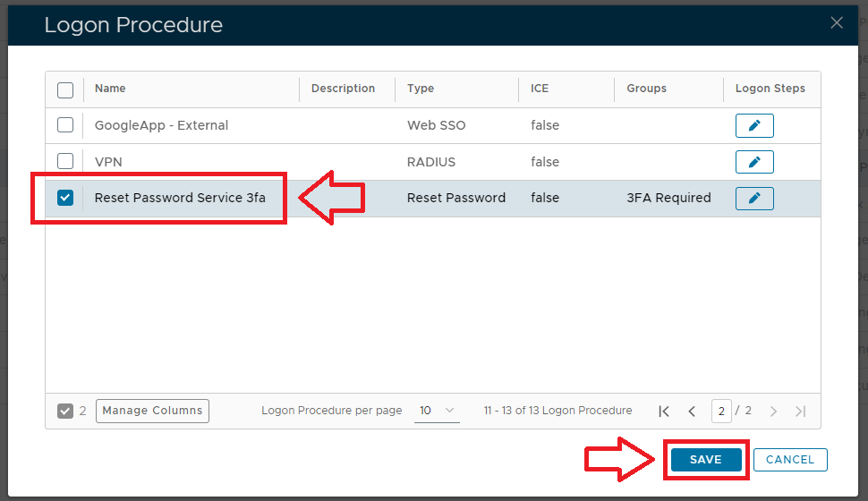868x501 pixels.
Task: Go to first page of results
Action: point(664,412)
